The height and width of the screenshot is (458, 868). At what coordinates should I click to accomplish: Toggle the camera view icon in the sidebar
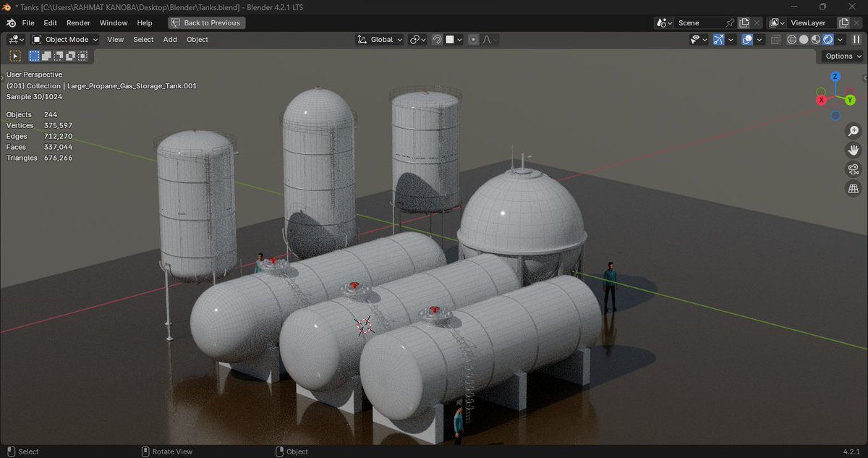coord(853,169)
